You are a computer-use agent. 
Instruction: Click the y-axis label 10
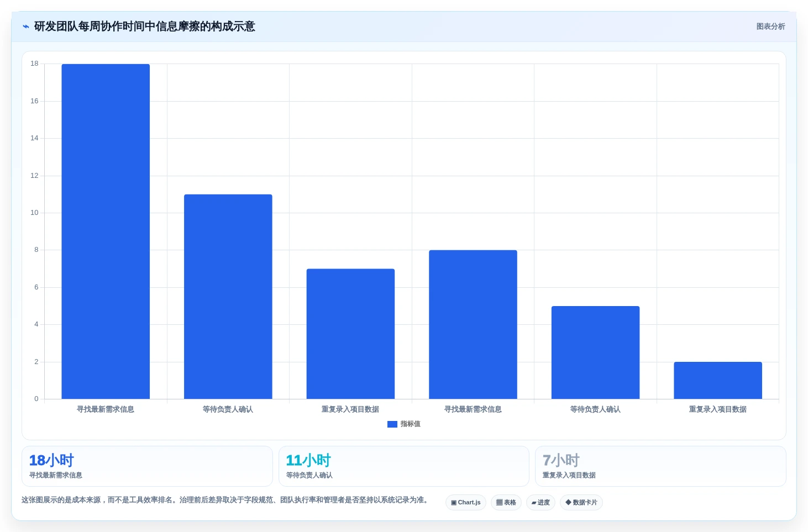[34, 213]
